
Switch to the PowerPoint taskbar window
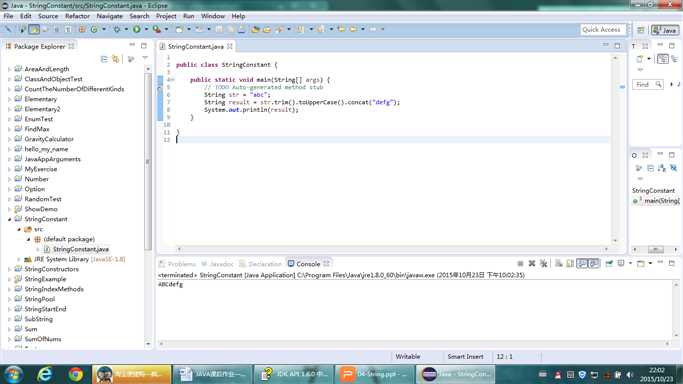(375, 374)
